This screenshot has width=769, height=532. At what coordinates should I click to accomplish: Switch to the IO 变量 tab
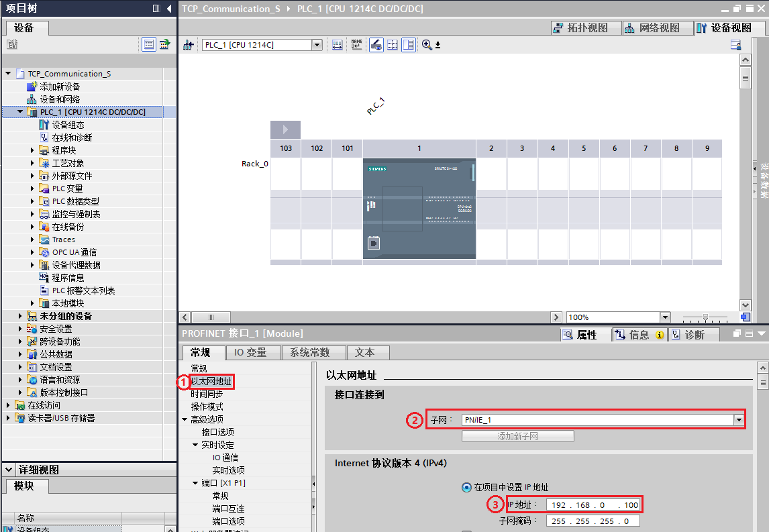coord(250,352)
